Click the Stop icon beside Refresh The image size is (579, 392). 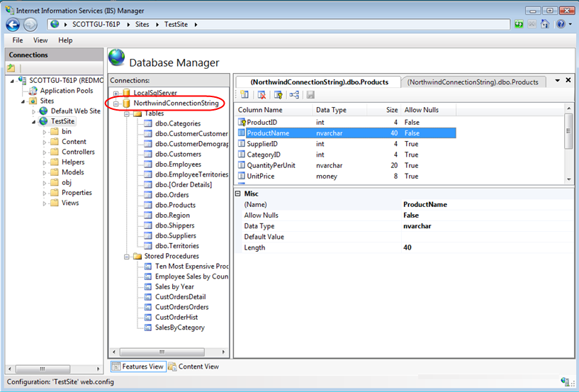pos(532,24)
